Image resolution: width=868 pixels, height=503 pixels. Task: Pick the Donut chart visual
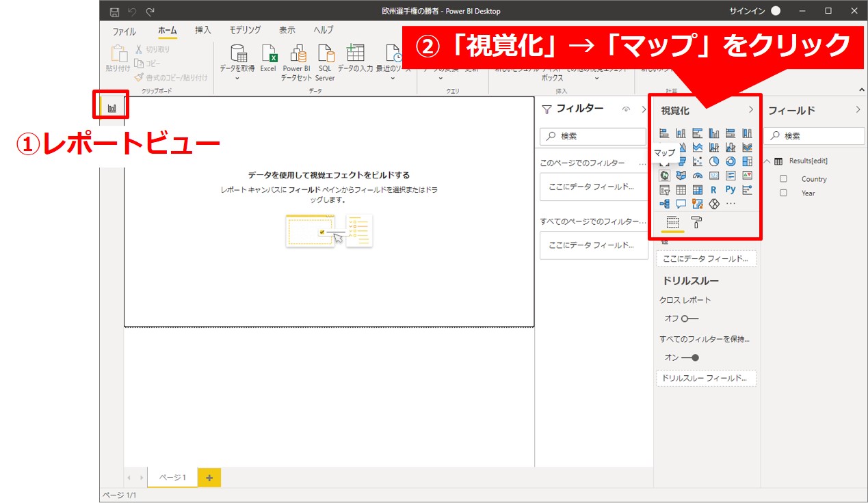(731, 162)
